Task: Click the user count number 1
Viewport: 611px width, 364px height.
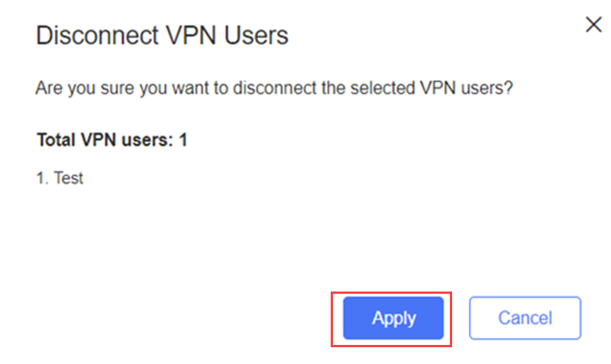Action: pyautogui.click(x=183, y=140)
